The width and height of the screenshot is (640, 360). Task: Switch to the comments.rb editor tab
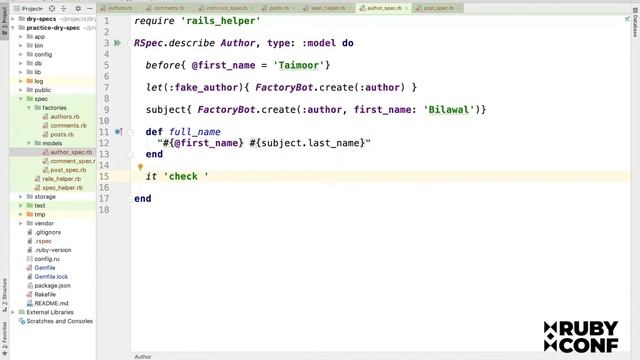[x=169, y=8]
